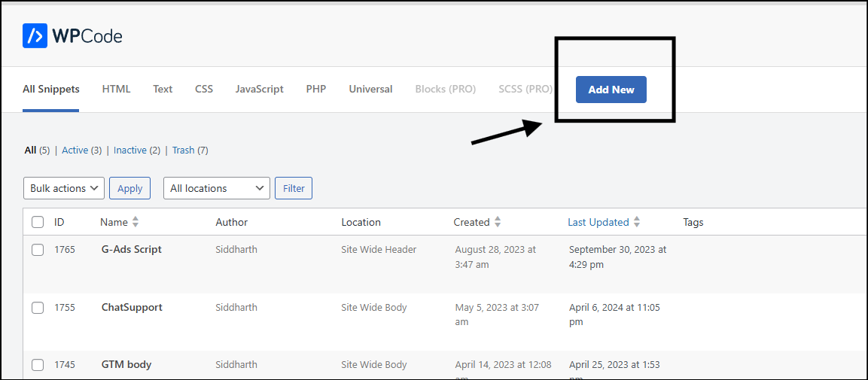Open the Bulk actions dropdown

pyautogui.click(x=64, y=188)
